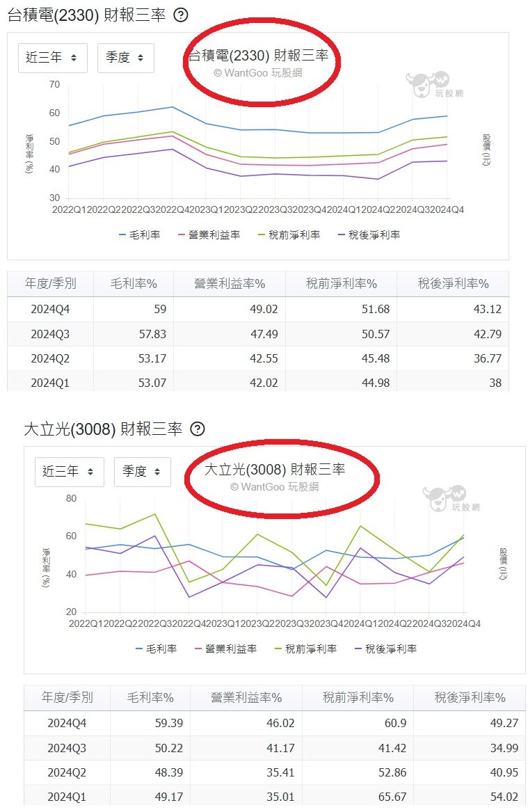This screenshot has width=528, height=812.
Task: Click 台積電 gross margin value 59
Action: 160,309
